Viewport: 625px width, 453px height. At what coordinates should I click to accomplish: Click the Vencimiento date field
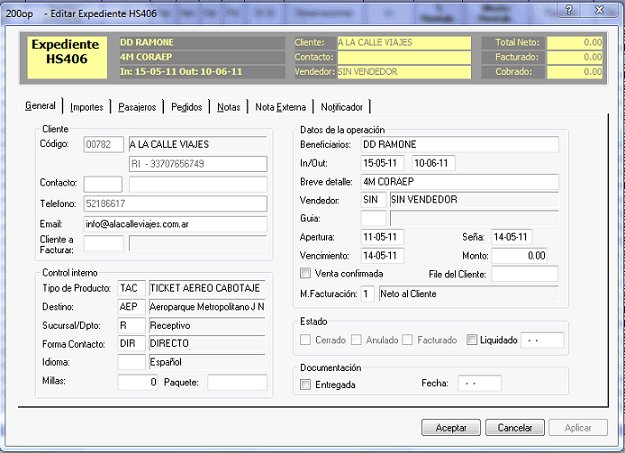[382, 256]
